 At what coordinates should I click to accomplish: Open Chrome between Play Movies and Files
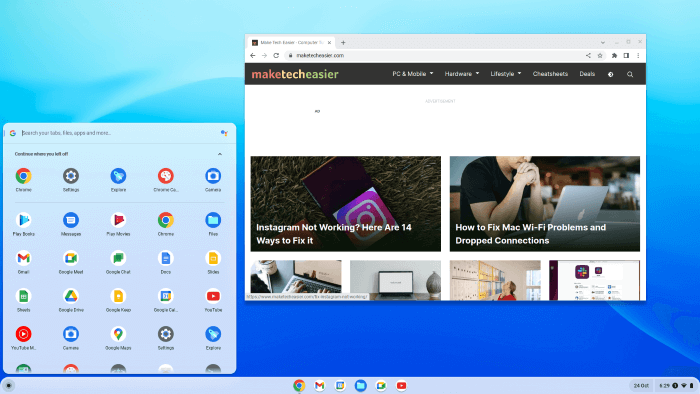(166, 220)
